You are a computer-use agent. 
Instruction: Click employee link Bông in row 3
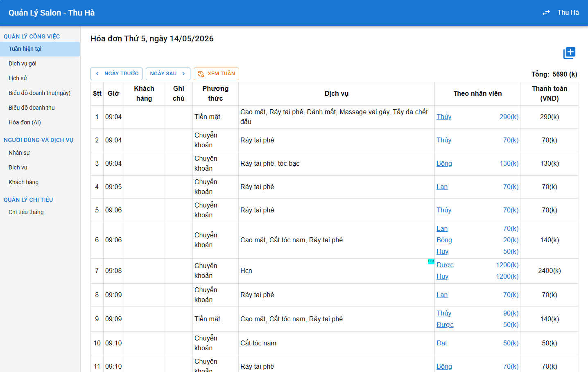[444, 163]
